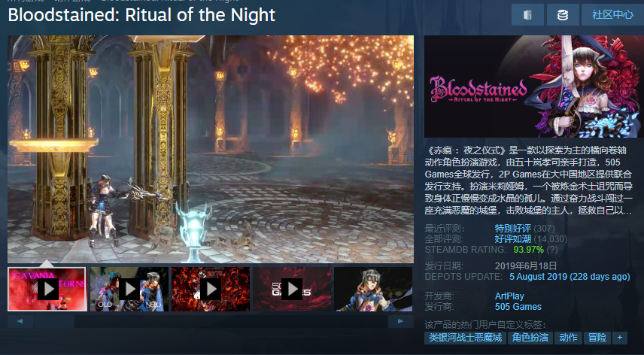Click the plus button to add tags
This screenshot has width=644, height=355.
pos(620,338)
